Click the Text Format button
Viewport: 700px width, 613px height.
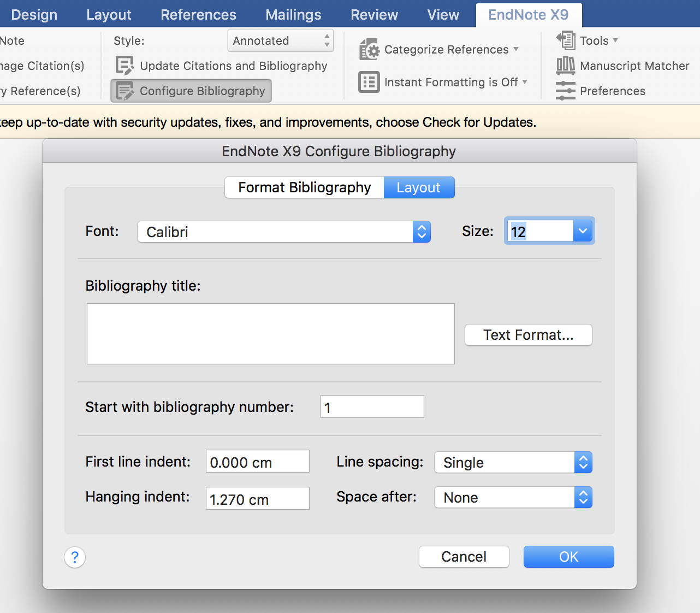(527, 335)
